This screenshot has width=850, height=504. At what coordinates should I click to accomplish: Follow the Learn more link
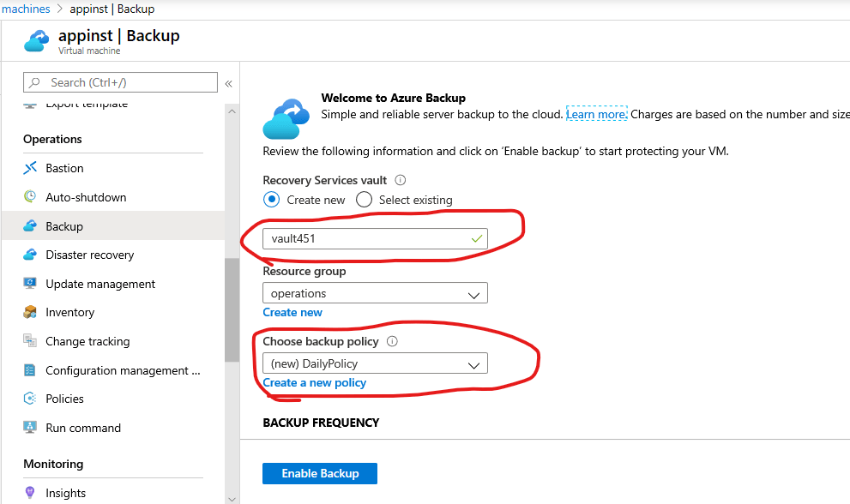pos(596,114)
